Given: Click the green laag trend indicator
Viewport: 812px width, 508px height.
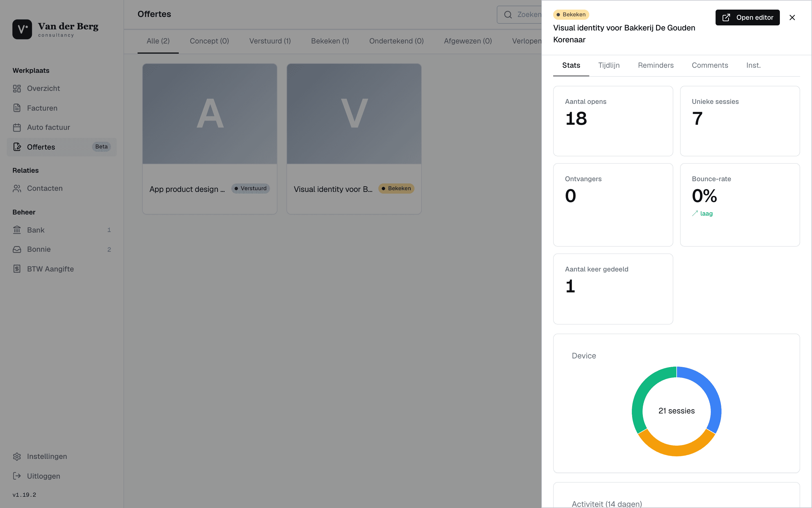Looking at the screenshot, I should pos(702,214).
